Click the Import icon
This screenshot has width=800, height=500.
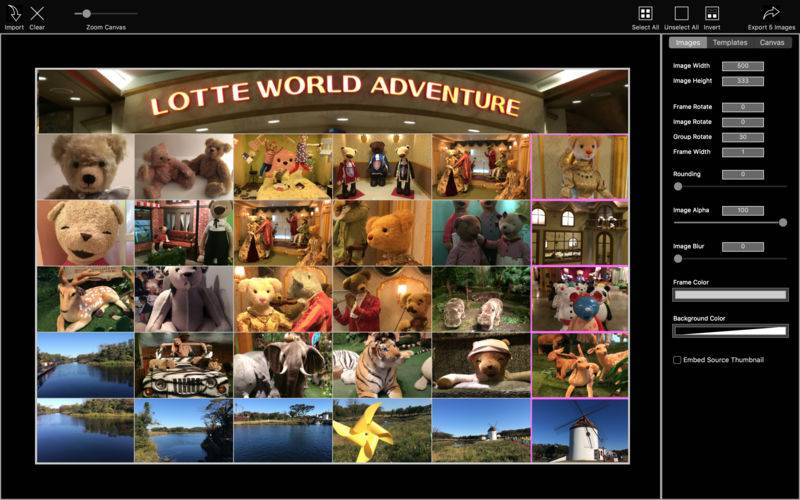coord(14,14)
